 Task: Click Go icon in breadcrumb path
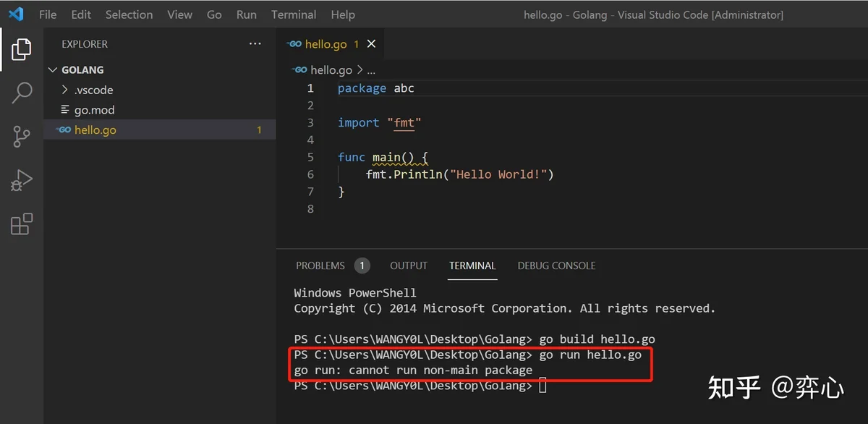click(299, 70)
